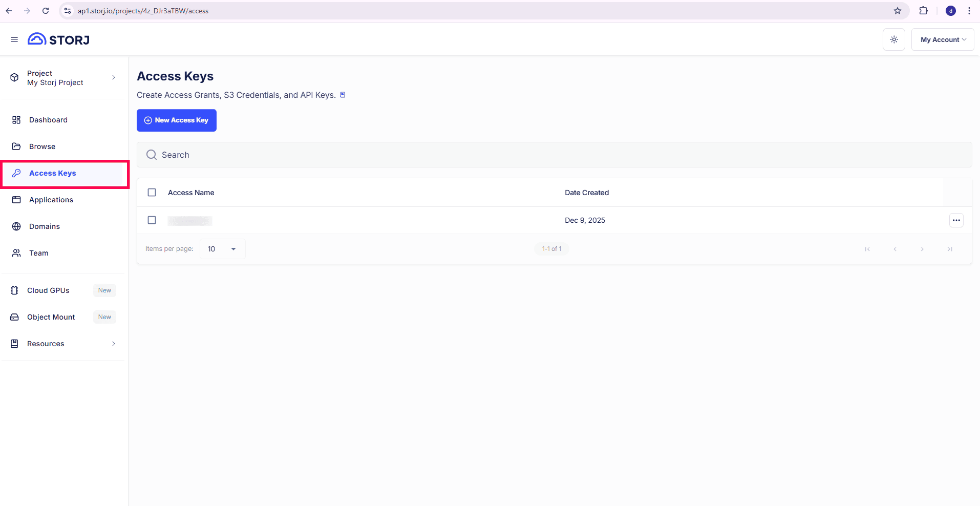The width and height of the screenshot is (980, 506).
Task: Open the row actions ellipsis menu
Action: (956, 220)
